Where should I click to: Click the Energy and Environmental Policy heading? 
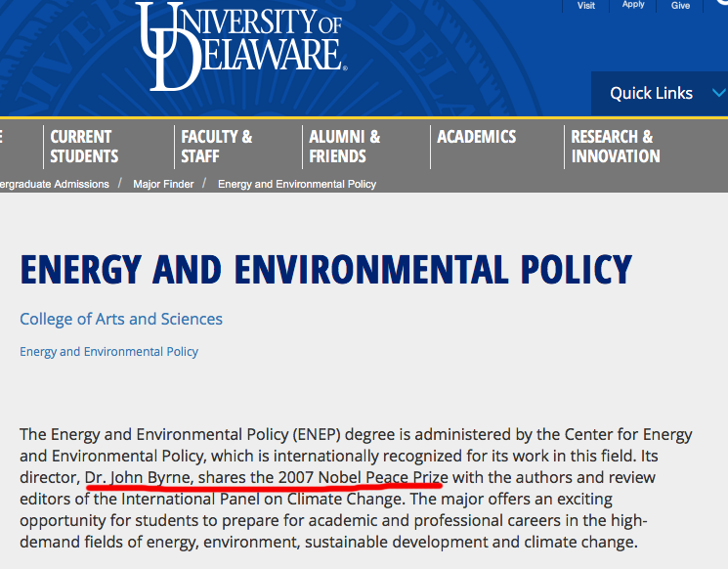326,270
